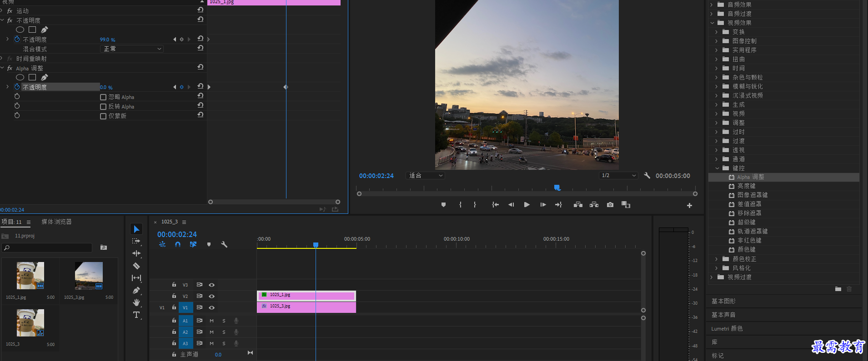Click the Extract button
The width and height of the screenshot is (868, 361).
(594, 205)
